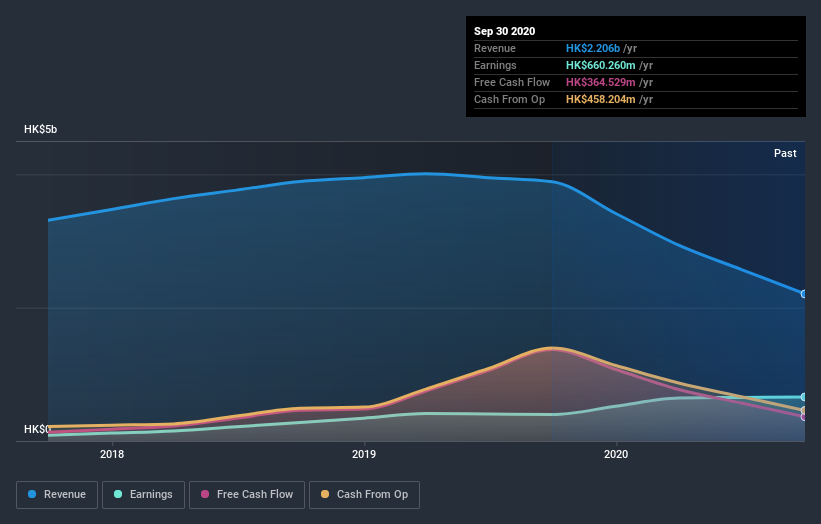The width and height of the screenshot is (821, 524).
Task: Click the HK$364.529m free cash flow value
Action: tap(601, 82)
